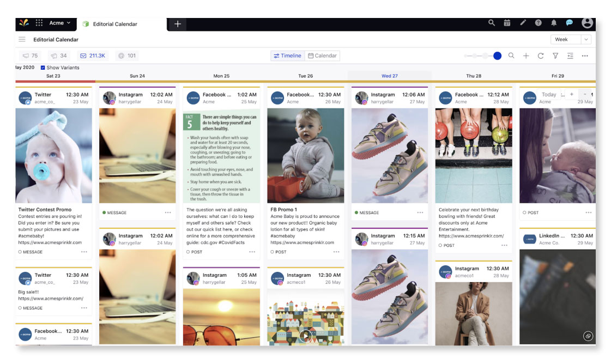Open the link in the bowling post

point(471,236)
